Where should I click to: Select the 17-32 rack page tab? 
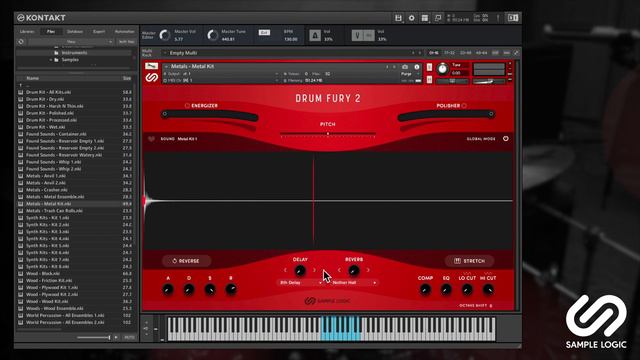(x=449, y=53)
